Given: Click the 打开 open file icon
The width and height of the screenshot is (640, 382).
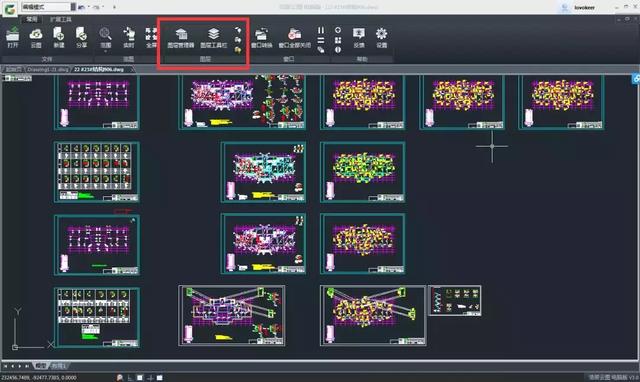Looking at the screenshot, I should coord(13,38).
